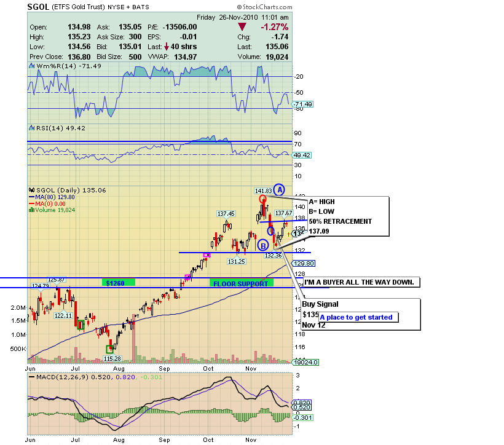Click the red down arrow beside Last trade

167,47
